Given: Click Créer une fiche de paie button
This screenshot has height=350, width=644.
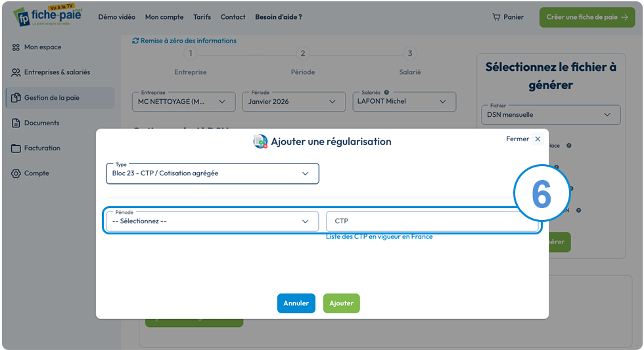Looking at the screenshot, I should point(587,17).
